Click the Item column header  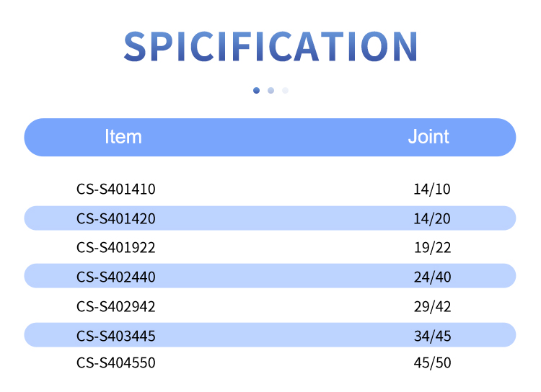[123, 137]
